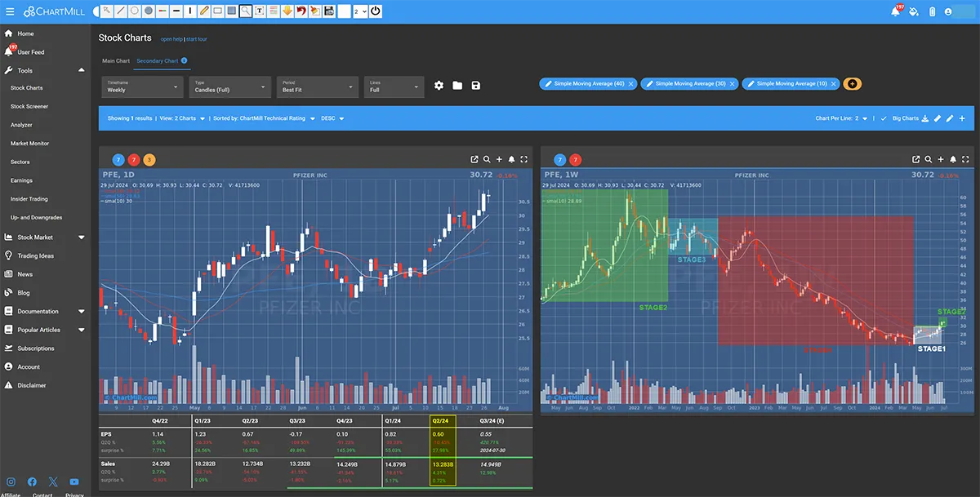Select the filled rectangle drawing tool

coord(232,11)
